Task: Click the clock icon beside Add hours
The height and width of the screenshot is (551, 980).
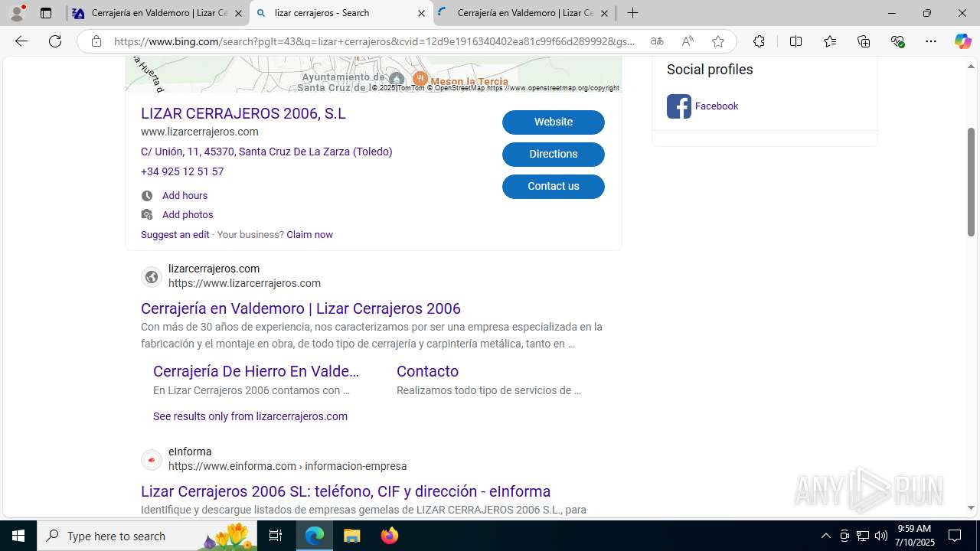Action: point(147,196)
